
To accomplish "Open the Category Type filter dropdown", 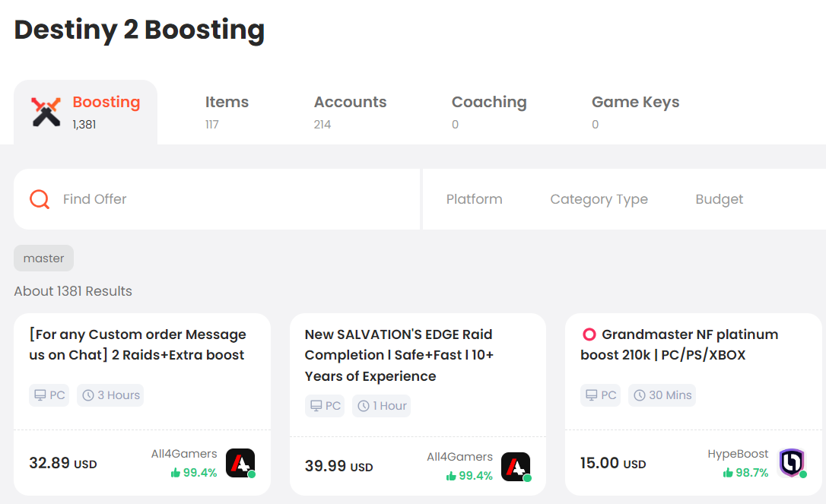I will pyautogui.click(x=599, y=199).
